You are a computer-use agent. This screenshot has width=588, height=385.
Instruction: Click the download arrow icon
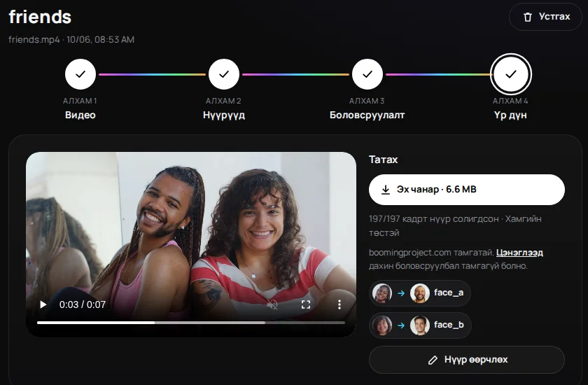(x=386, y=190)
